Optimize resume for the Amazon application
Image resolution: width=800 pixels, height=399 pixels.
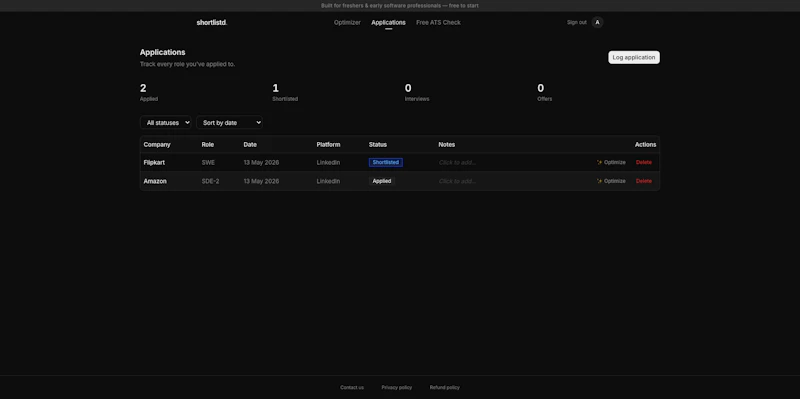click(611, 181)
